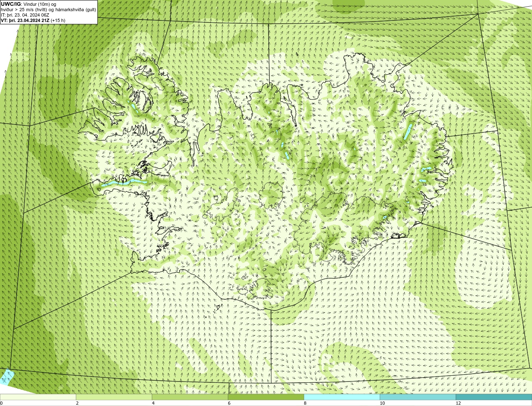This screenshot has height=406, width=532.
Task: Click the 10–12 turquoise legend segment
Action: click(418, 397)
